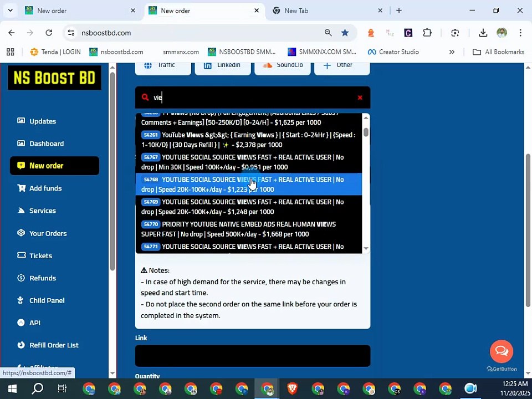This screenshot has height=399, width=532.
Task: Open the NSBOOSTBD SMM bookmark
Action: 242,52
